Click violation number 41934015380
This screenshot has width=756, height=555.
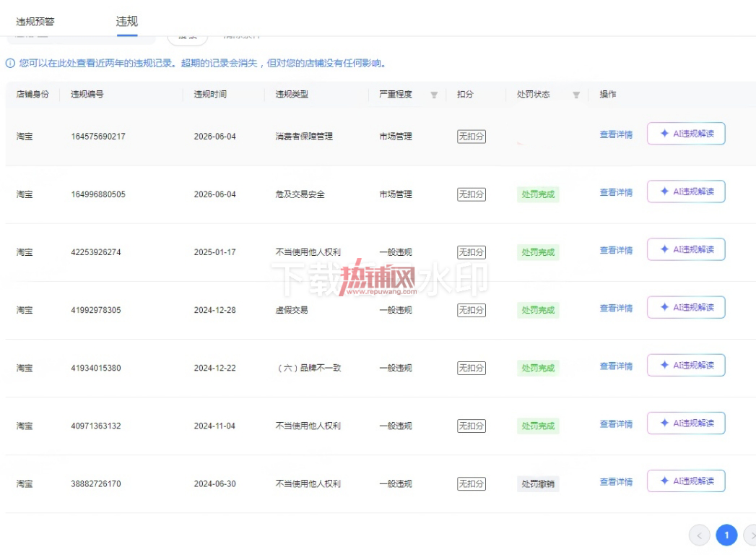tap(96, 369)
